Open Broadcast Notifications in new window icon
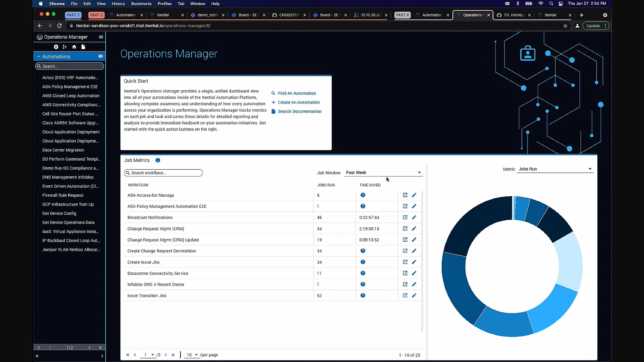The height and width of the screenshot is (362, 644). pos(405,217)
